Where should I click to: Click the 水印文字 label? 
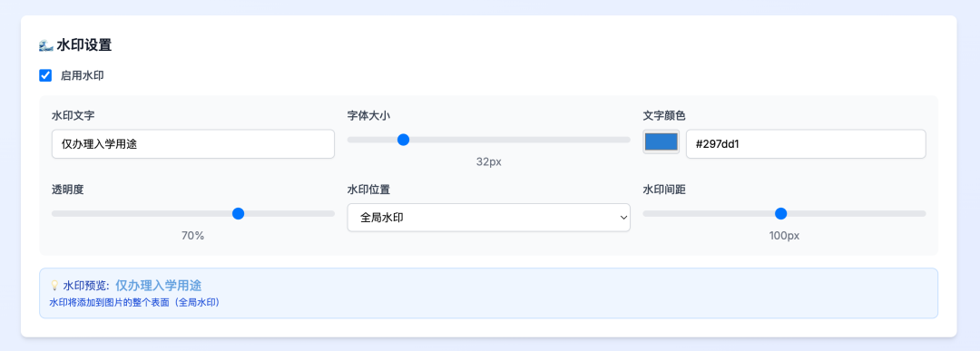73,115
